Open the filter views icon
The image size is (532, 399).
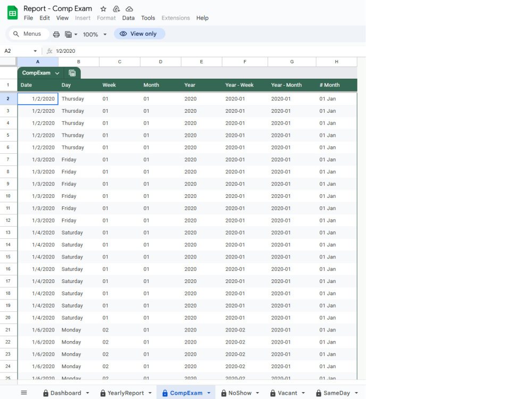(68, 34)
